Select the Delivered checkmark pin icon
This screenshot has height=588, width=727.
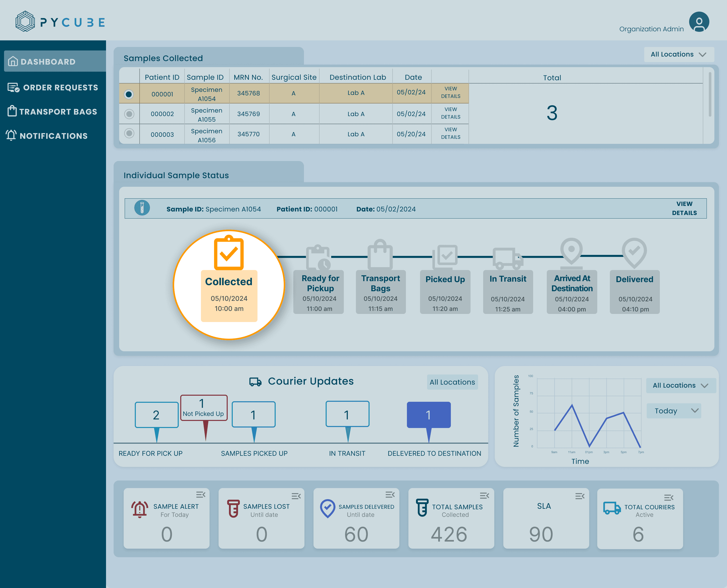coord(634,253)
